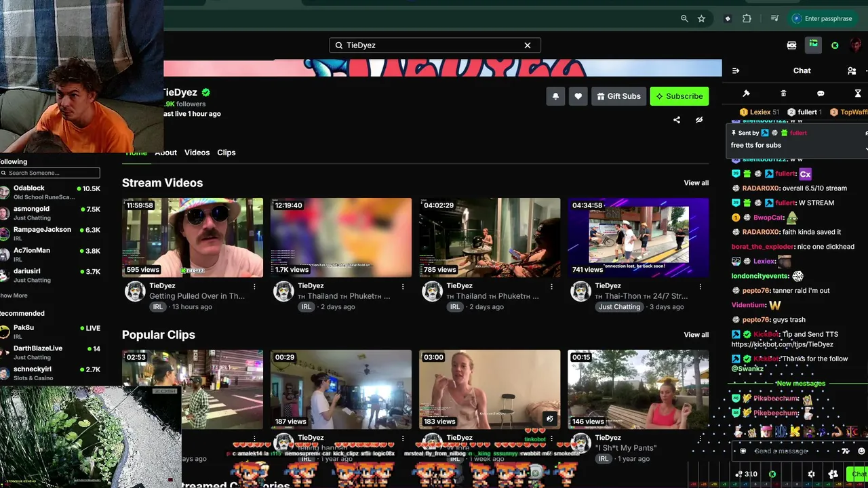Image resolution: width=868 pixels, height=488 pixels.
Task: Open the 04:02:29 stream video thumbnail
Action: point(490,237)
